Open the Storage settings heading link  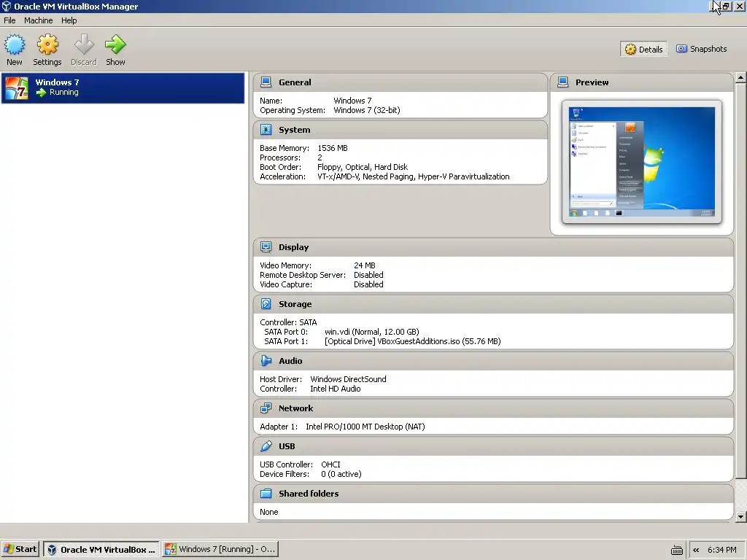295,304
